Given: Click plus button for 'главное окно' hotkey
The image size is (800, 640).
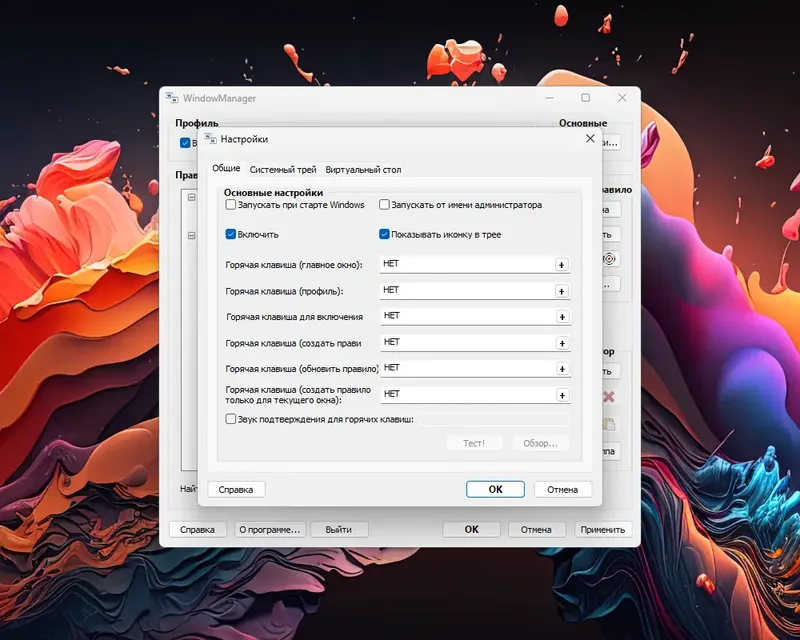Looking at the screenshot, I should click(x=561, y=265).
